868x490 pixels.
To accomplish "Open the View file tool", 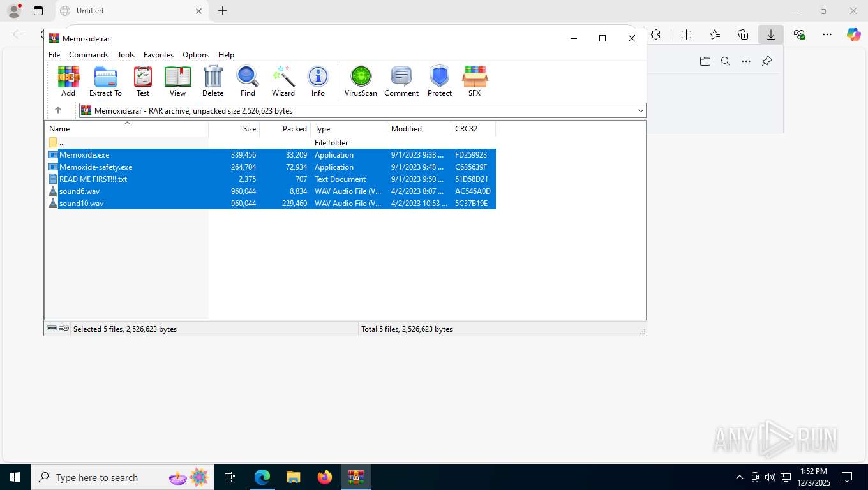I will pos(177,81).
